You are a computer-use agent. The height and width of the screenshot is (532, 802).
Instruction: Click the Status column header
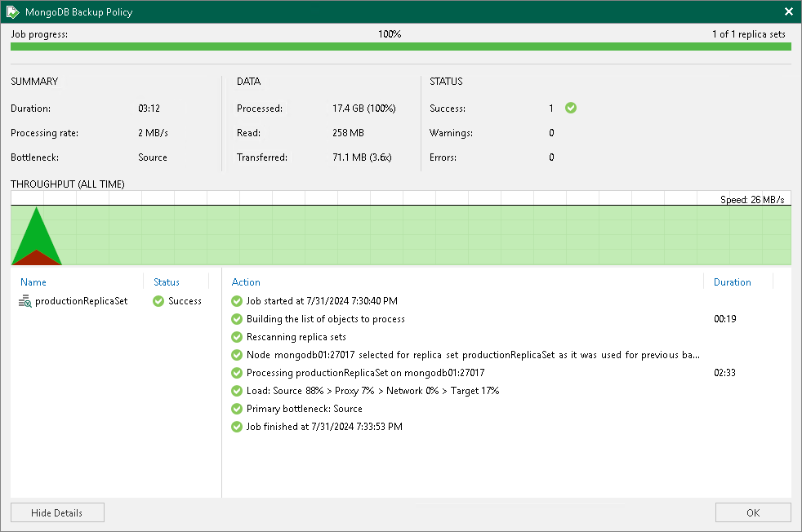click(x=166, y=282)
